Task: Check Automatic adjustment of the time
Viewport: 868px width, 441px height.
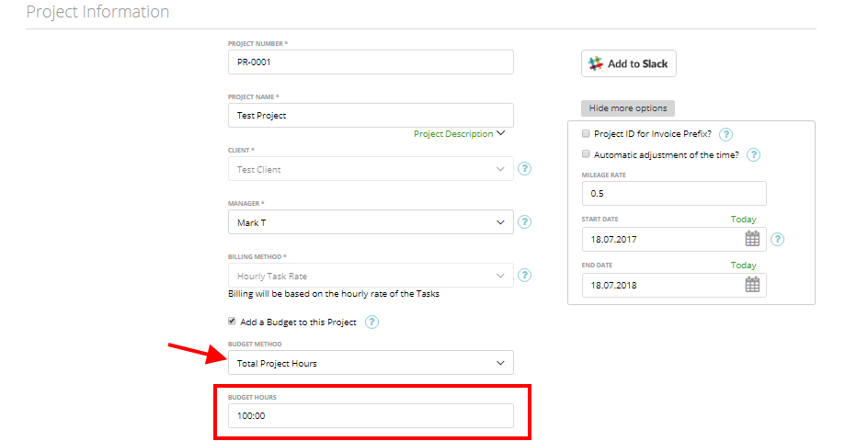Action: (586, 153)
